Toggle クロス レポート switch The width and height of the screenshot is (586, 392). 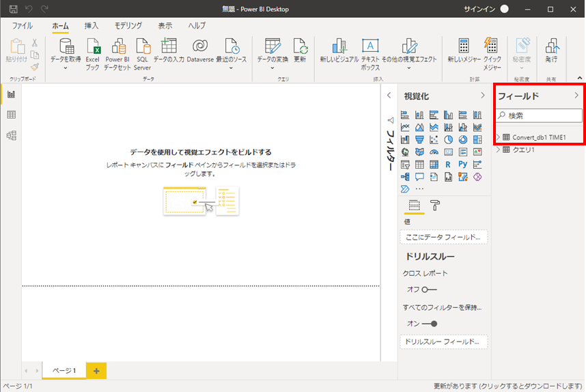click(428, 290)
